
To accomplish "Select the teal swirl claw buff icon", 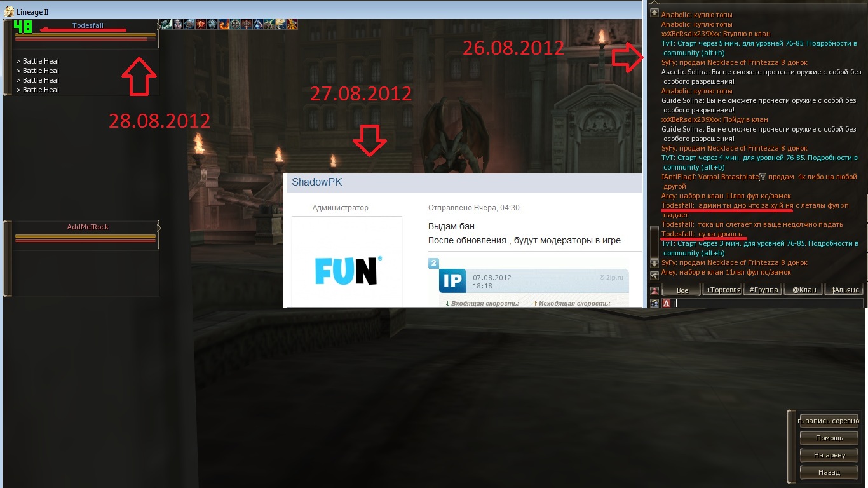I will [166, 25].
